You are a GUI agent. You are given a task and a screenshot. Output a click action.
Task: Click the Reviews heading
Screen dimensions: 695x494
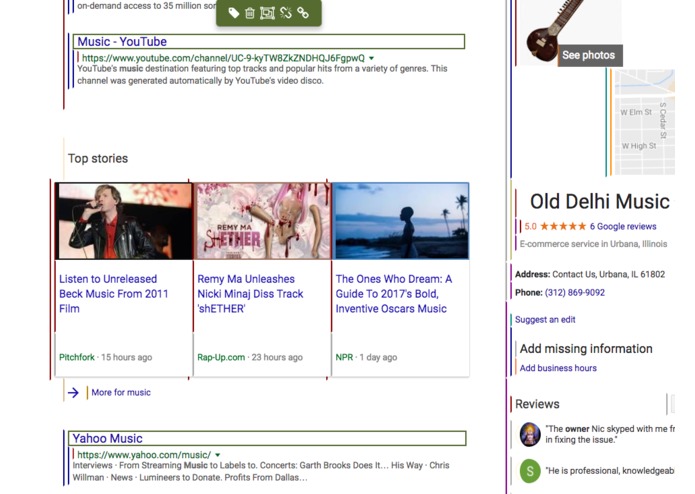pos(537,404)
